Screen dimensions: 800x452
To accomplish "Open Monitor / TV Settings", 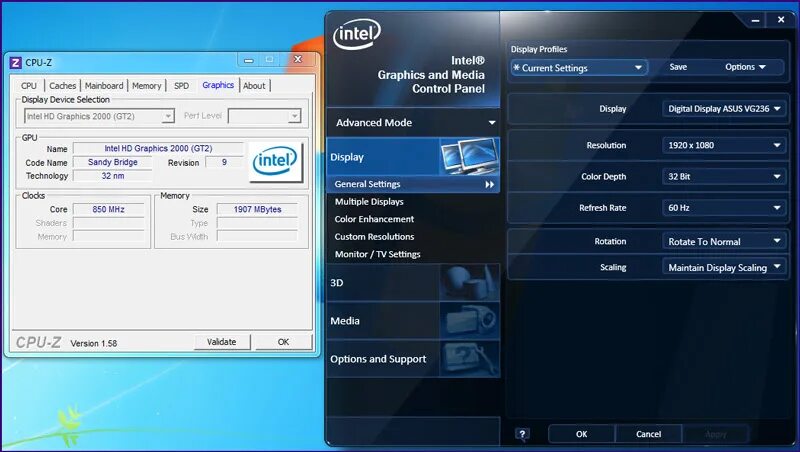I will [x=377, y=254].
